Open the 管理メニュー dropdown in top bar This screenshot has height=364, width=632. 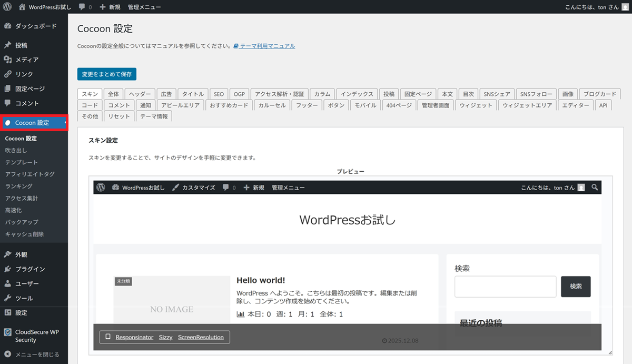[x=144, y=7]
